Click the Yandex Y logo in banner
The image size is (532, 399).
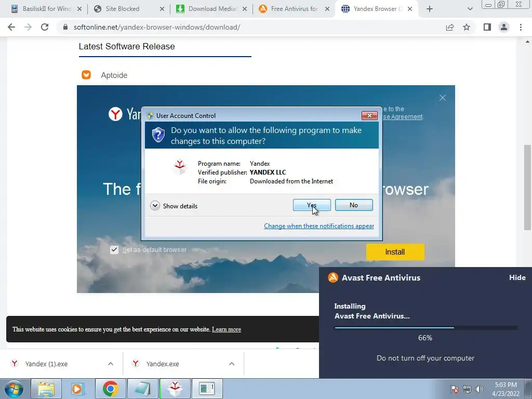pyautogui.click(x=115, y=114)
